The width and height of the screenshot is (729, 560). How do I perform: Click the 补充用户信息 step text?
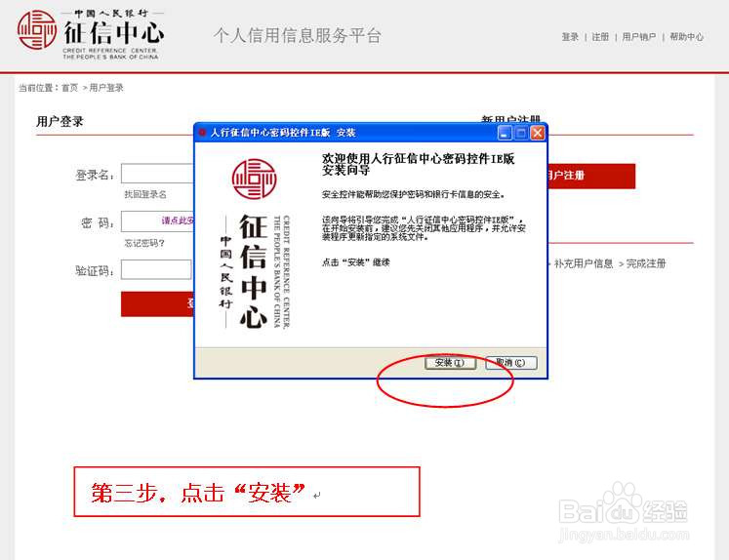point(584,263)
